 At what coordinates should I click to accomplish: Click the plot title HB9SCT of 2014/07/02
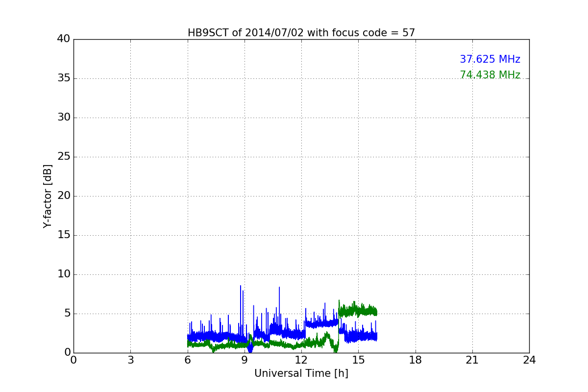pos(301,33)
